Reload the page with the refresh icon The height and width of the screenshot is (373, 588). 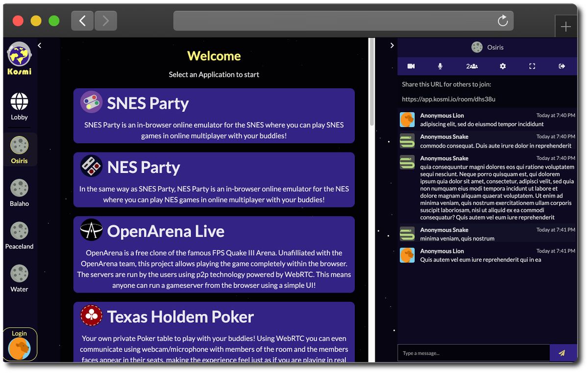point(503,21)
